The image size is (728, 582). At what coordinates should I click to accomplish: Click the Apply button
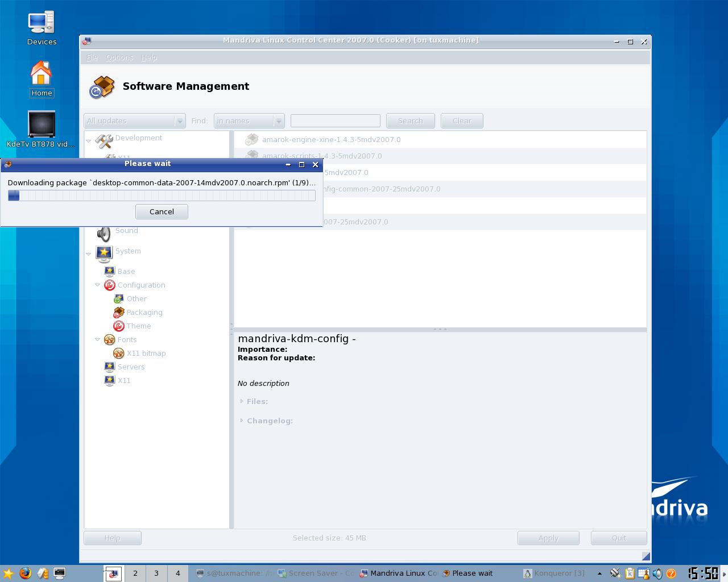click(548, 538)
